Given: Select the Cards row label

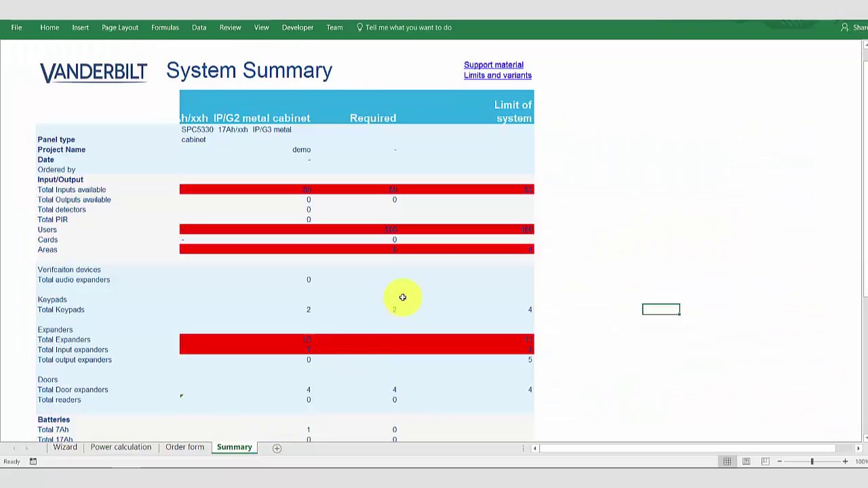Looking at the screenshot, I should [x=47, y=240].
